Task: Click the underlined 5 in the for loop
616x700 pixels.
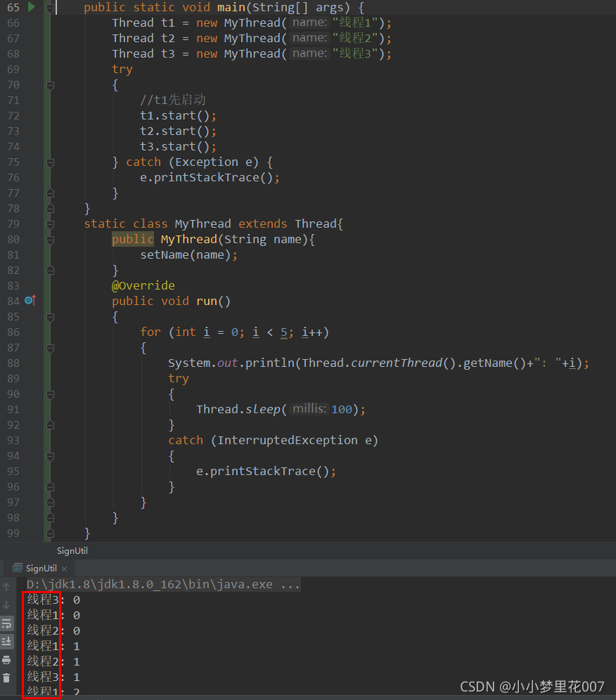Action: click(284, 332)
